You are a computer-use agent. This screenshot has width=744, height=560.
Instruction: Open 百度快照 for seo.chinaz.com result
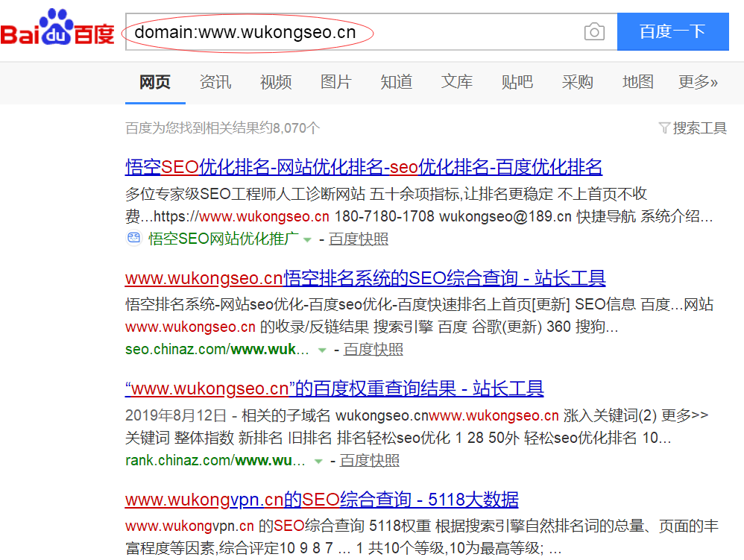(373, 349)
